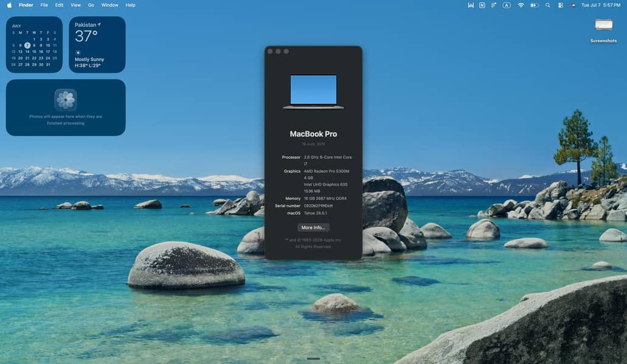The width and height of the screenshot is (627, 364).
Task: Click the battery charging status icon
Action: (x=534, y=5)
